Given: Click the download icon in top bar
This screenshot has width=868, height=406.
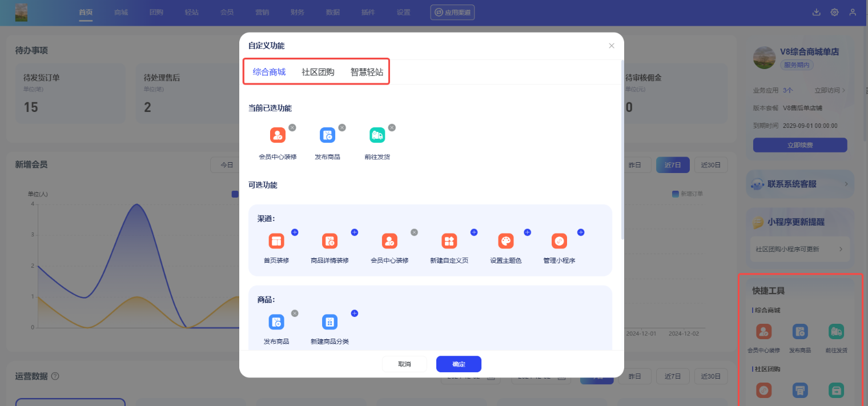Looking at the screenshot, I should pyautogui.click(x=816, y=13).
